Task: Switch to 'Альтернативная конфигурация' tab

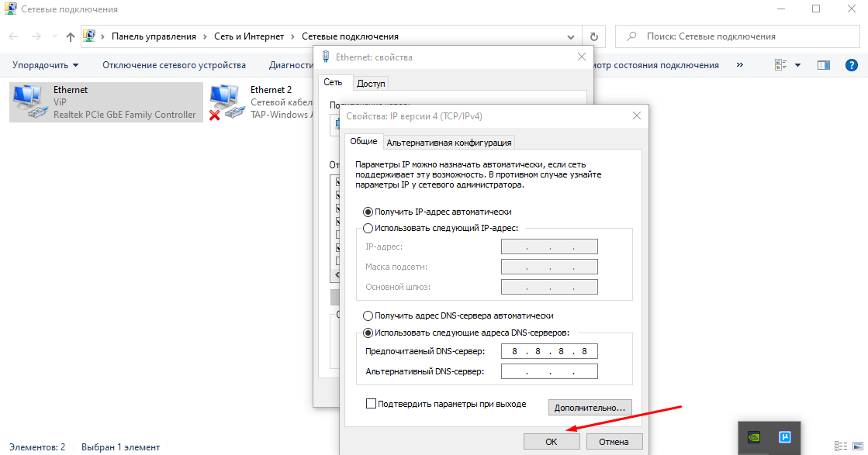Action: click(449, 143)
